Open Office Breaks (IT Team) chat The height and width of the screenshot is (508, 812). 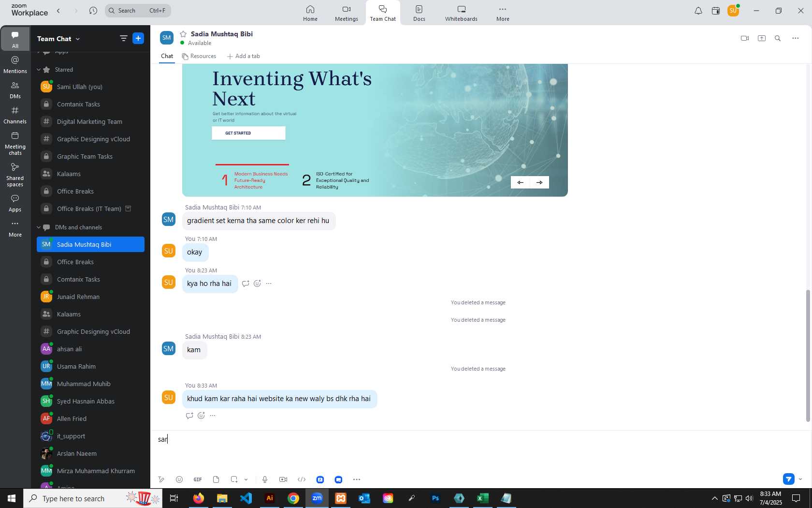tap(90, 209)
